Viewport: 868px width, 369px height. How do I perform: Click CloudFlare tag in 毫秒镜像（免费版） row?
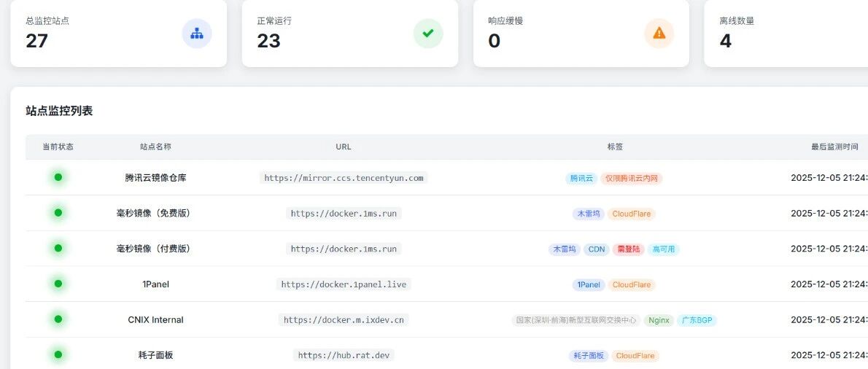coord(631,214)
